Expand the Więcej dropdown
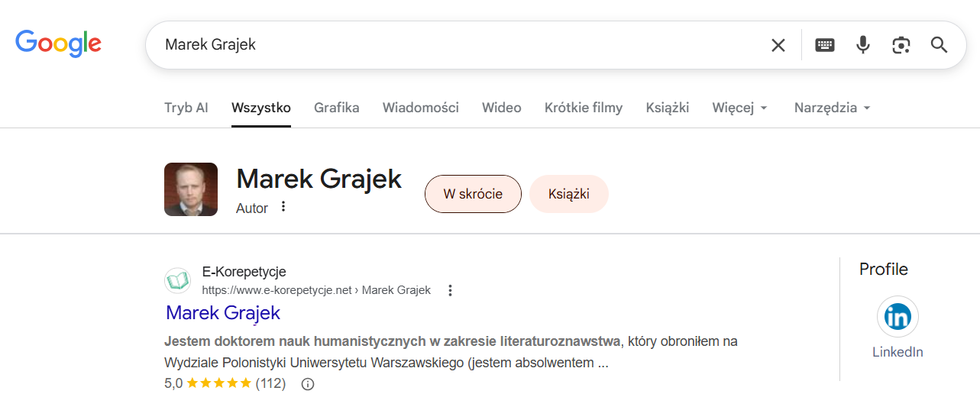 coord(740,108)
